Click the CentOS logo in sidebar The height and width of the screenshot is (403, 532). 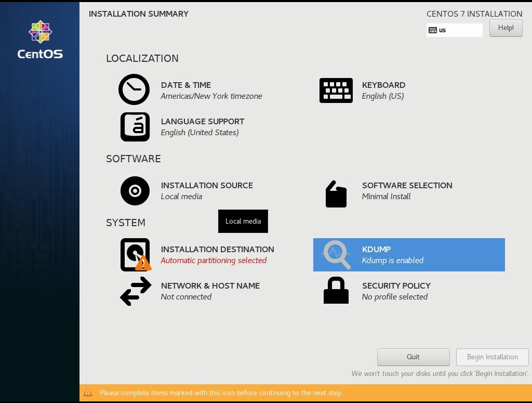click(39, 39)
